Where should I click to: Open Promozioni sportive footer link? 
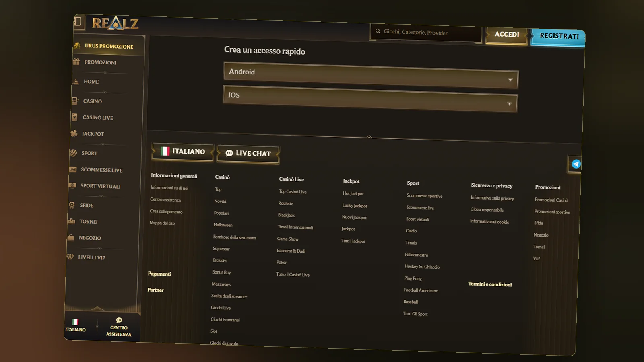pyautogui.click(x=552, y=212)
